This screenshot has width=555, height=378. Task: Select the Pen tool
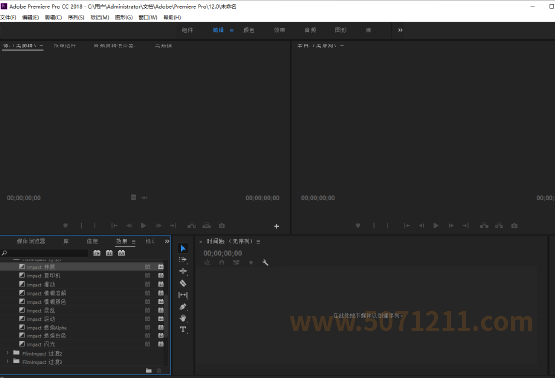183,307
